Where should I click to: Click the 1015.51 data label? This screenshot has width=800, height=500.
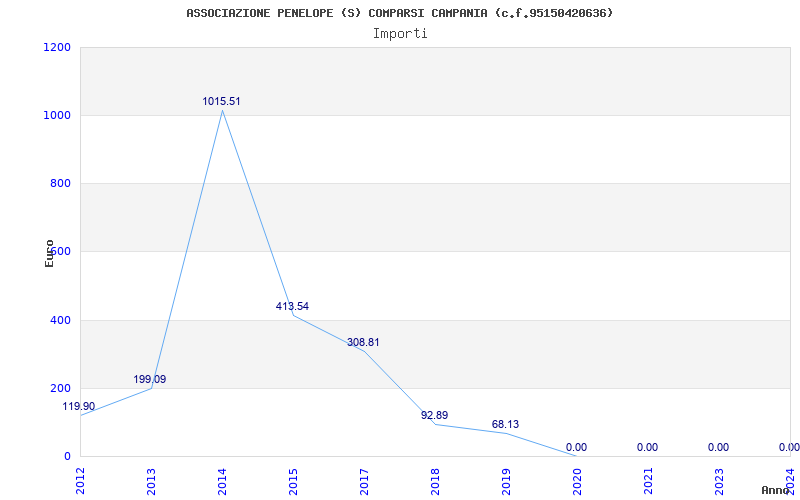click(x=221, y=102)
